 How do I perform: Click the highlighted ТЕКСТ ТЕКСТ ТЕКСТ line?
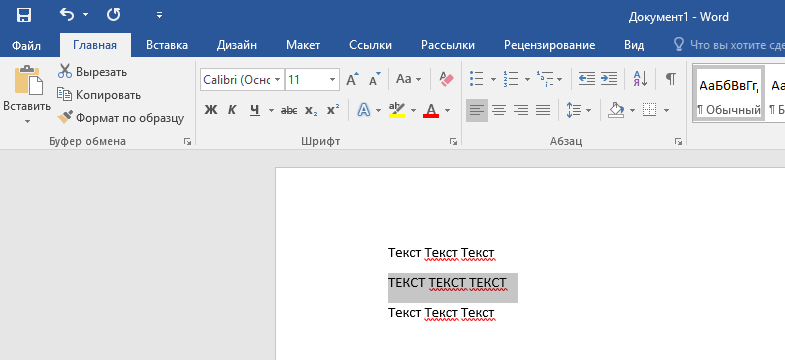[x=447, y=283]
